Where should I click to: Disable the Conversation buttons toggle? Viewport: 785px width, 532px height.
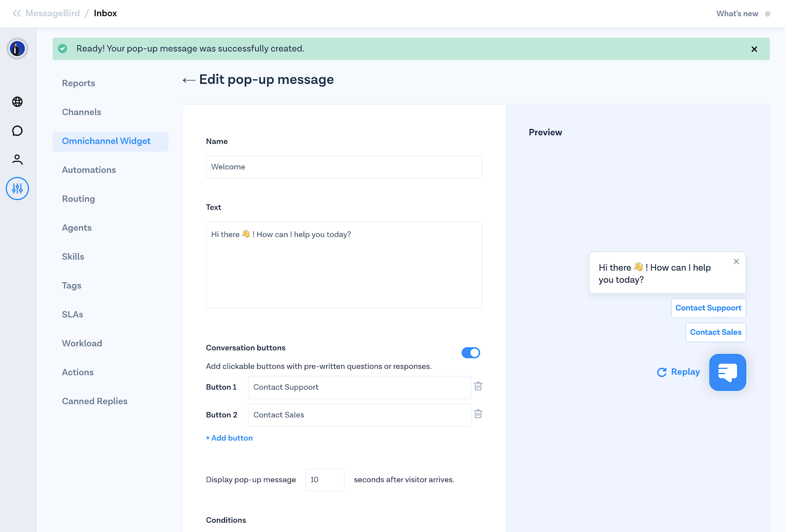471,353
